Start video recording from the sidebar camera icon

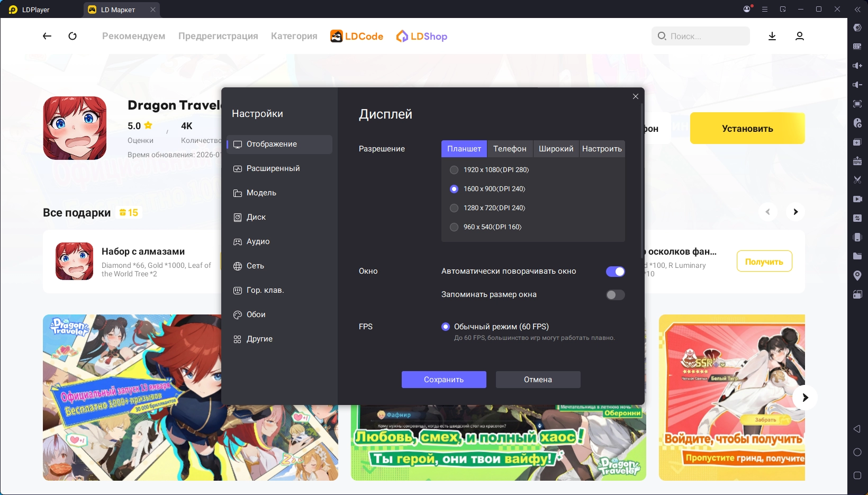coord(857,199)
